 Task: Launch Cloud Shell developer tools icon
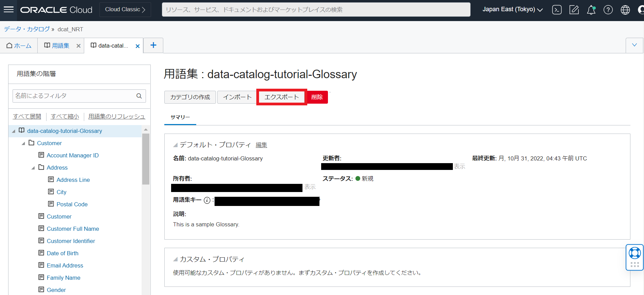[x=557, y=10]
